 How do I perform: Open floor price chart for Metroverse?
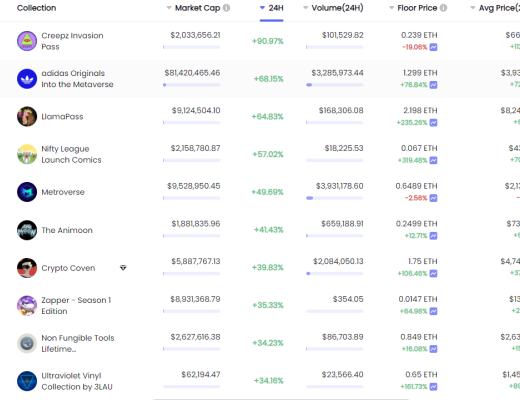(x=433, y=198)
